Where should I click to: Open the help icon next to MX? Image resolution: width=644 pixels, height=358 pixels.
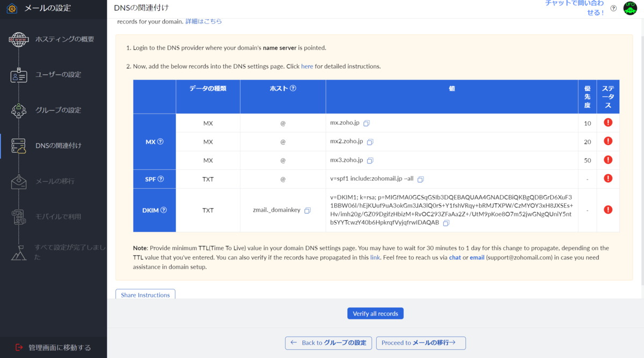click(x=160, y=142)
